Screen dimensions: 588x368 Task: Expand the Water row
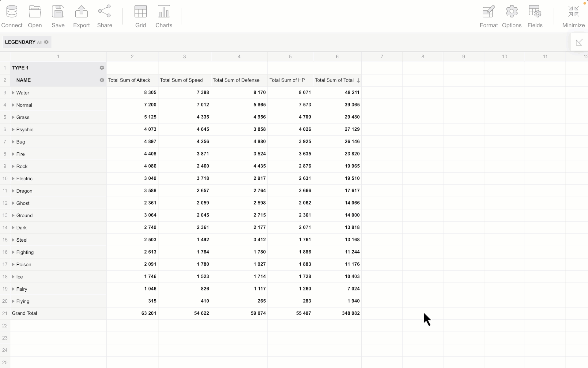(13, 93)
